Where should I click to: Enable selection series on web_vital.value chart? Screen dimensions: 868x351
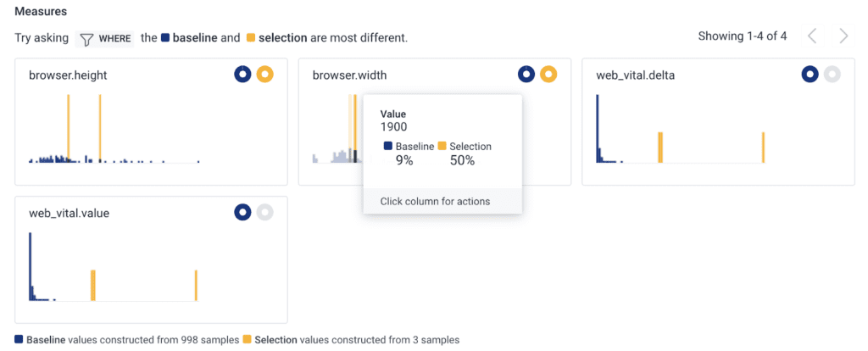pos(265,212)
